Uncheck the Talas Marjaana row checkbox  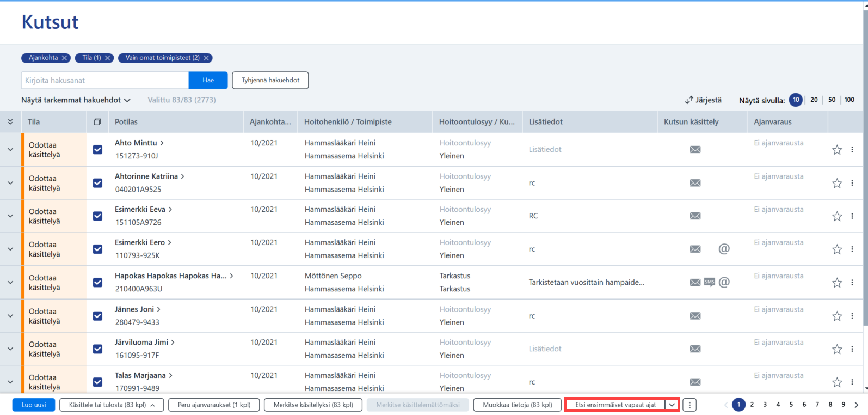[x=97, y=382]
